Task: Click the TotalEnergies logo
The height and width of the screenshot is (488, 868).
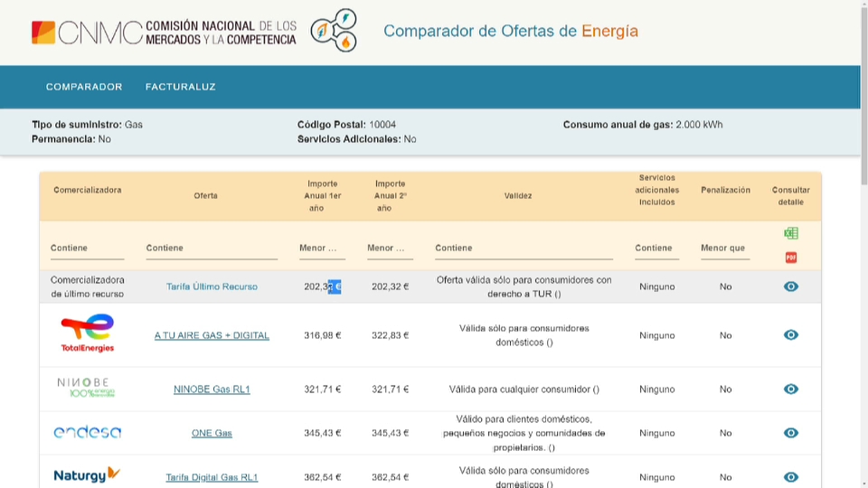Action: [x=88, y=333]
